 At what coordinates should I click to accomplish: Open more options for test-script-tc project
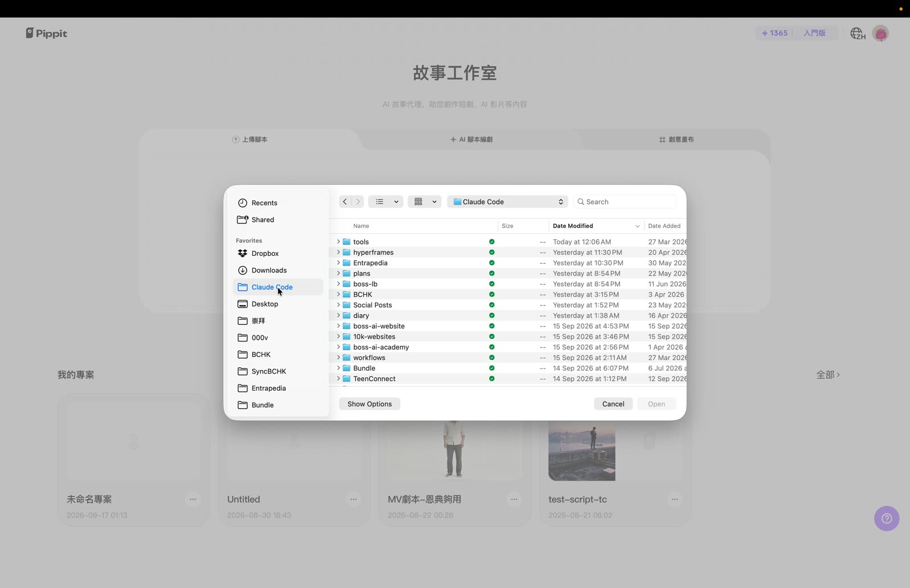pos(675,499)
